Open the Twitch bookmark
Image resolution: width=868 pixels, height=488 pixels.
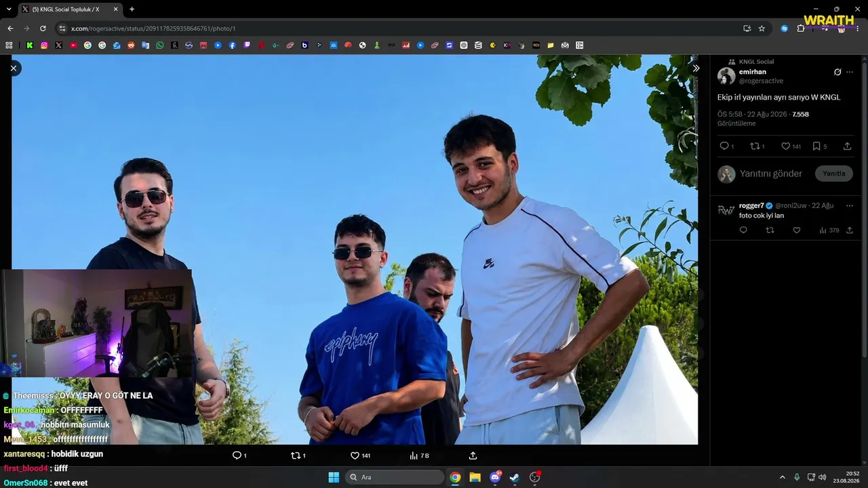[x=247, y=45]
